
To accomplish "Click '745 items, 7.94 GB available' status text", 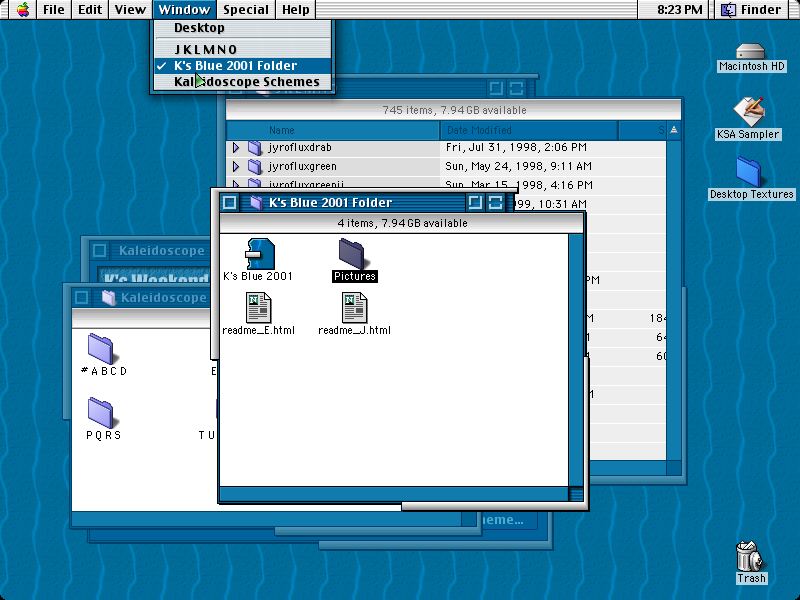I will tap(454, 110).
